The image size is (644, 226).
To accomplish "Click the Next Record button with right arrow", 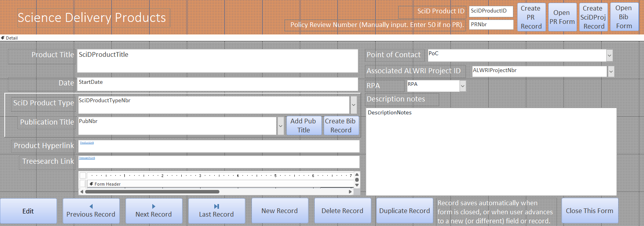I will [154, 211].
